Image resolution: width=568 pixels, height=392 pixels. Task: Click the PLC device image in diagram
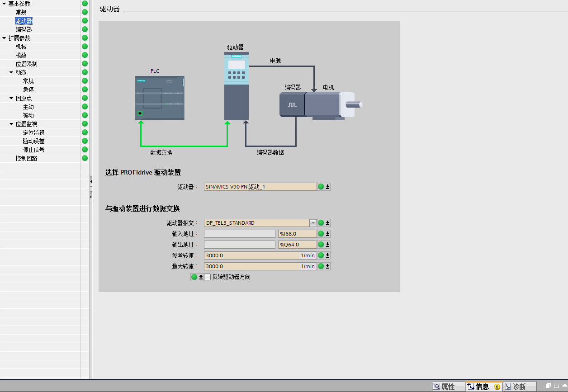160,98
